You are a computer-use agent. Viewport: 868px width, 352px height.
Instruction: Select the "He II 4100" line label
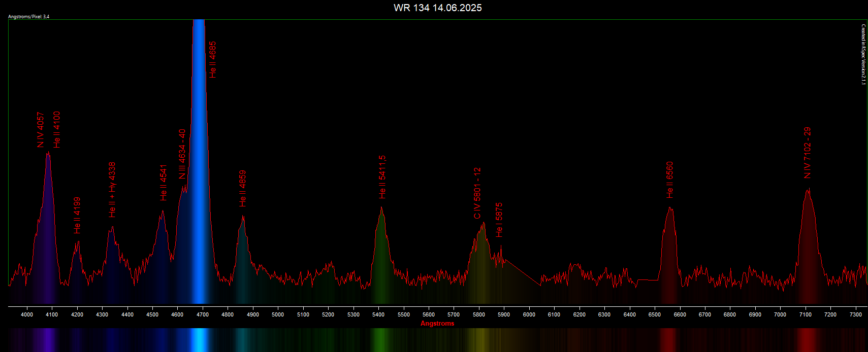(x=57, y=130)
